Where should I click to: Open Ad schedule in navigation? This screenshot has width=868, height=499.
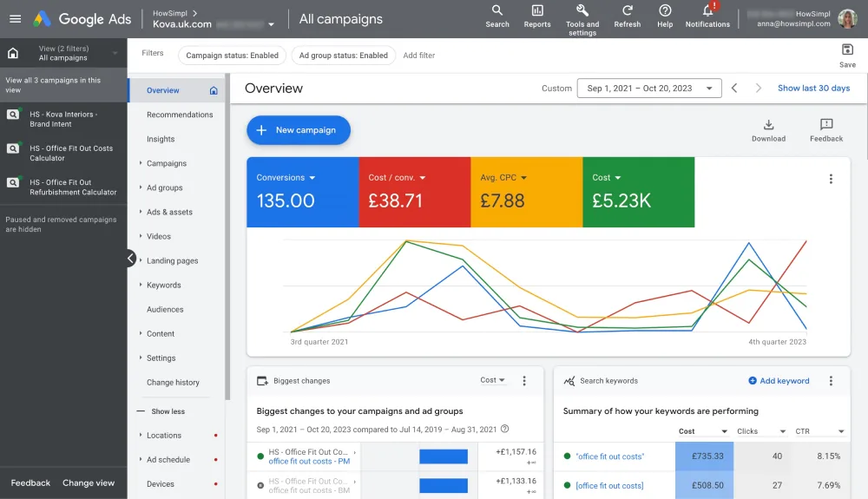point(168,460)
